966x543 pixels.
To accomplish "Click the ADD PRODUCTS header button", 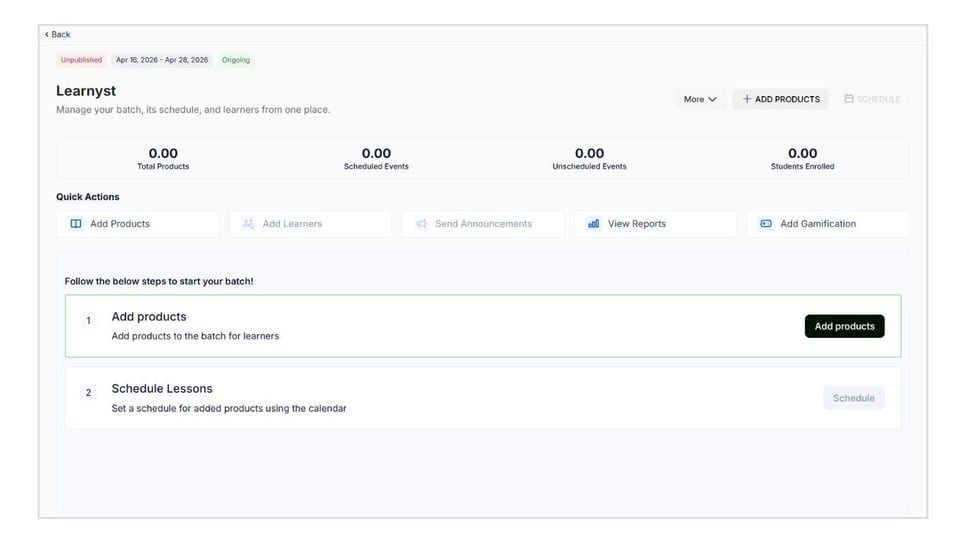I will (781, 99).
